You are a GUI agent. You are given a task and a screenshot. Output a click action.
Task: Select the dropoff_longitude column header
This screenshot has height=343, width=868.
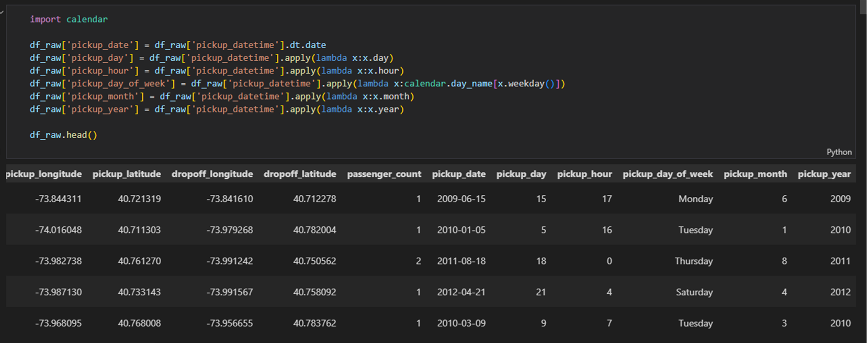coord(212,174)
